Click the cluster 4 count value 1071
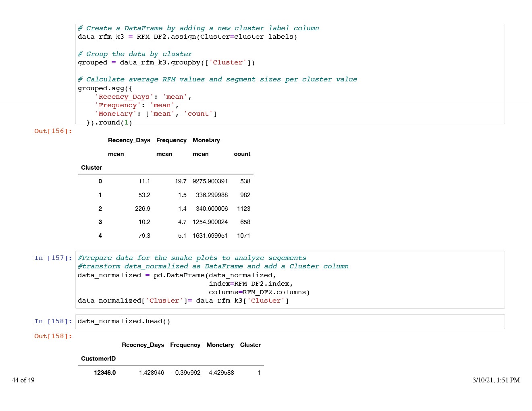The image size is (532, 411). click(243, 236)
